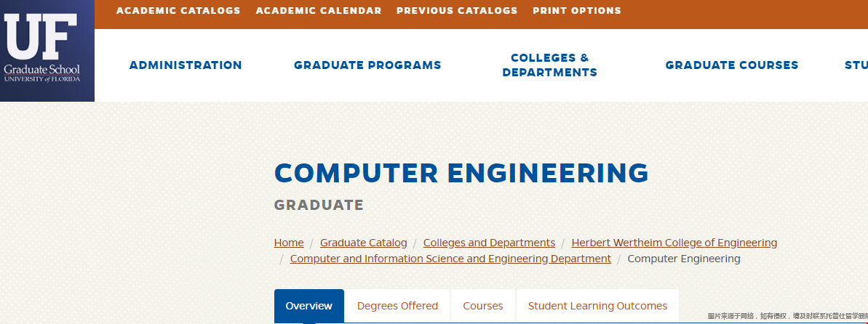Click the Computer Engineering page heading
This screenshot has height=324, width=868.
tap(461, 173)
